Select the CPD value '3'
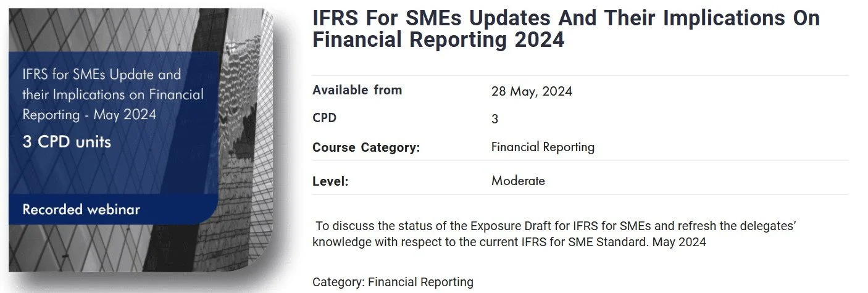 coord(495,119)
